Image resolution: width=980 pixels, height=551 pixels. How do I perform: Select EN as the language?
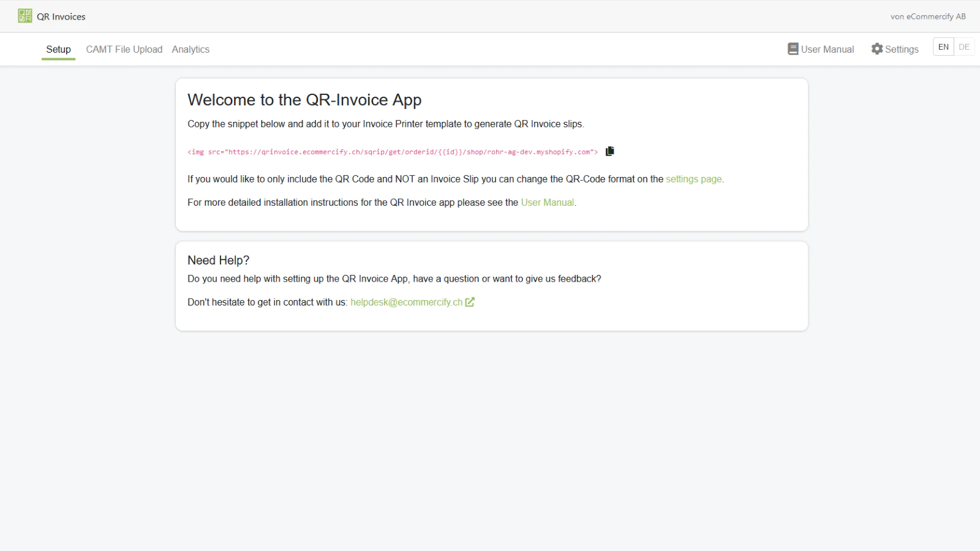(943, 46)
